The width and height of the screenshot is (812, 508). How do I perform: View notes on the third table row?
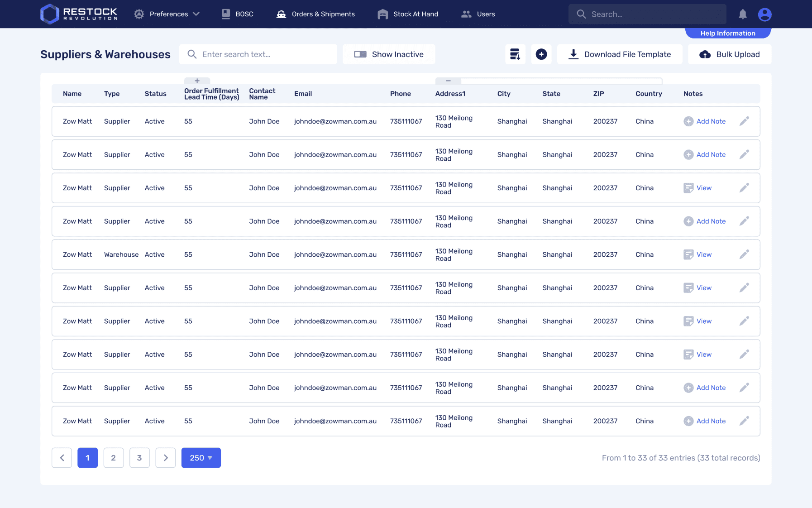pyautogui.click(x=697, y=188)
